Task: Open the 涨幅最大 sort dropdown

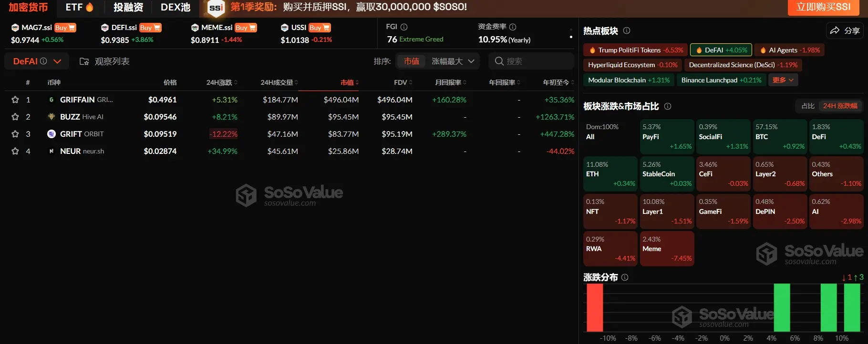Action: pyautogui.click(x=453, y=61)
